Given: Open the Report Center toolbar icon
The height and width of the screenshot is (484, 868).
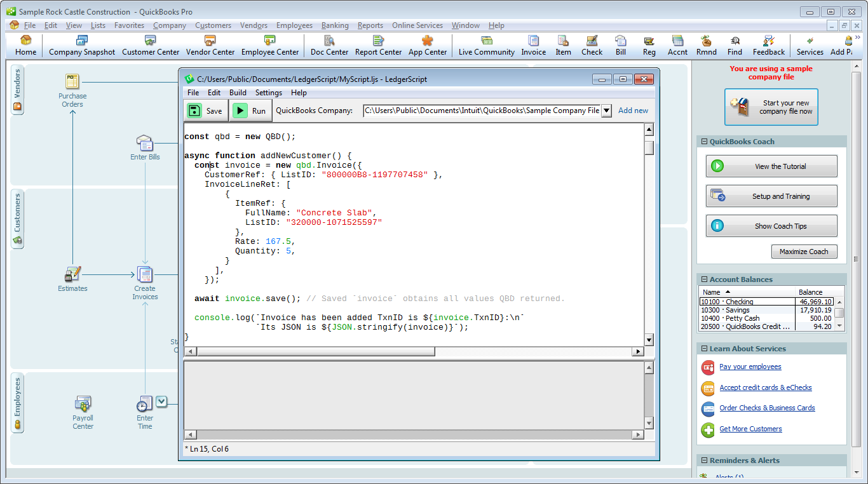Looking at the screenshot, I should (378, 45).
